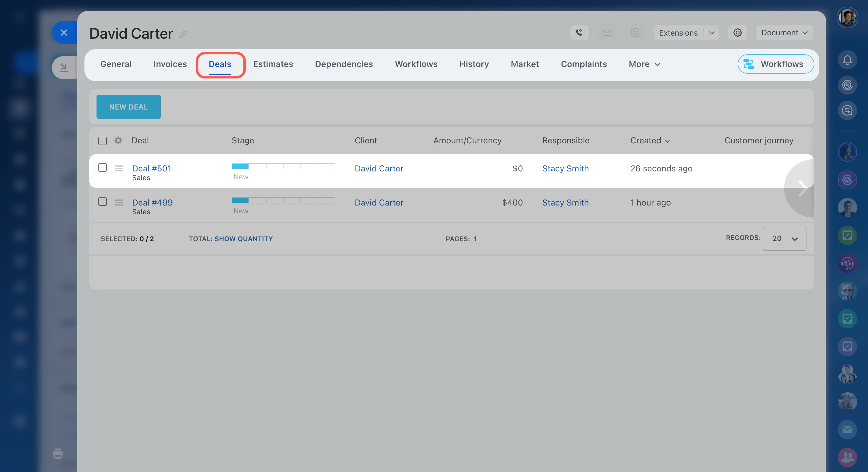Click the SHOW QUANTITY link

[243, 239]
